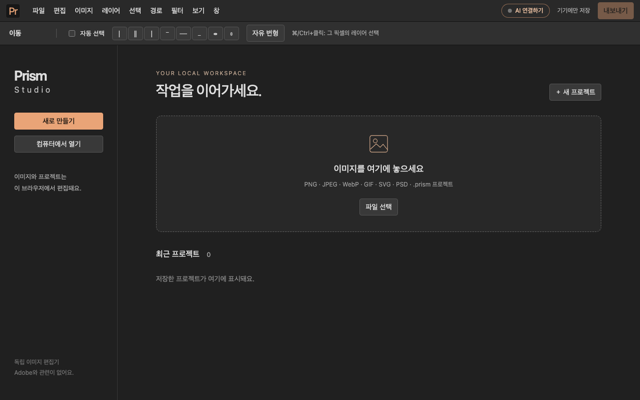Click the YOUR LOCAL WORKSPACE label
The width and height of the screenshot is (640, 400).
click(201, 73)
